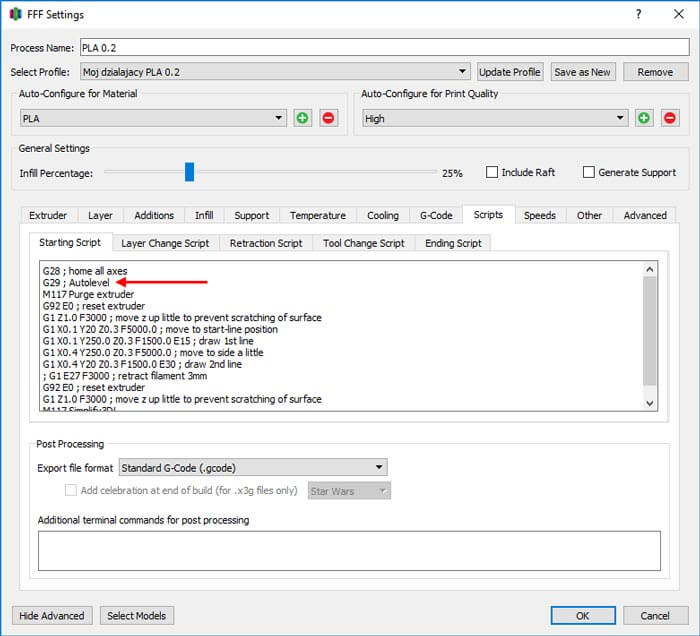The height and width of the screenshot is (636, 700).
Task: Click the Process Name input field
Action: (x=385, y=47)
